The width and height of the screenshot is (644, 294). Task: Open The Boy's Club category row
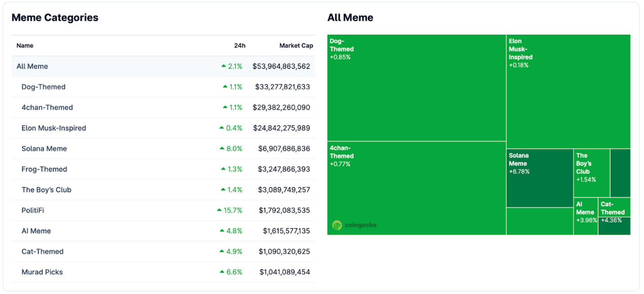click(46, 190)
